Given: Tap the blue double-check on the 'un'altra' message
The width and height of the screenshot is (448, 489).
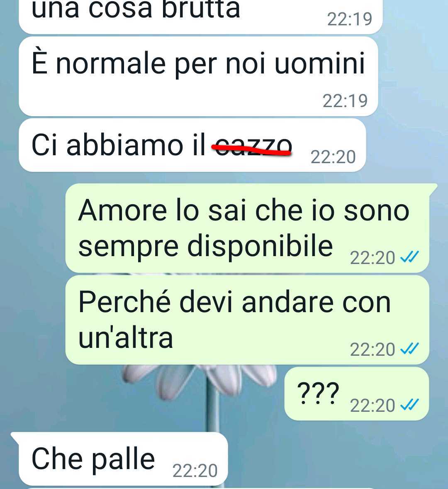Looking at the screenshot, I should point(409,348).
